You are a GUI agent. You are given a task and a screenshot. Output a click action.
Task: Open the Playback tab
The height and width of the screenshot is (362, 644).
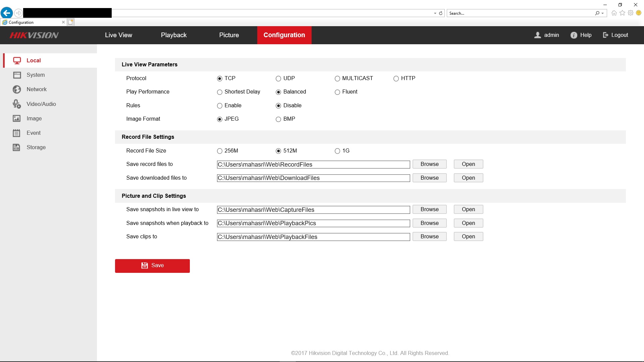[x=173, y=35]
